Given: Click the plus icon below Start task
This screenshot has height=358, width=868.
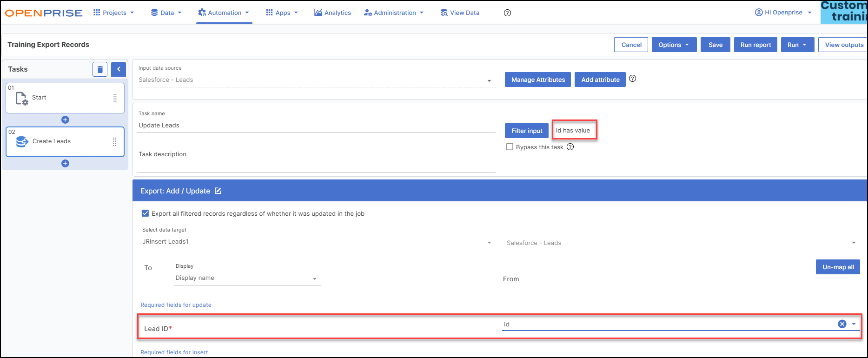Looking at the screenshot, I should pos(65,120).
